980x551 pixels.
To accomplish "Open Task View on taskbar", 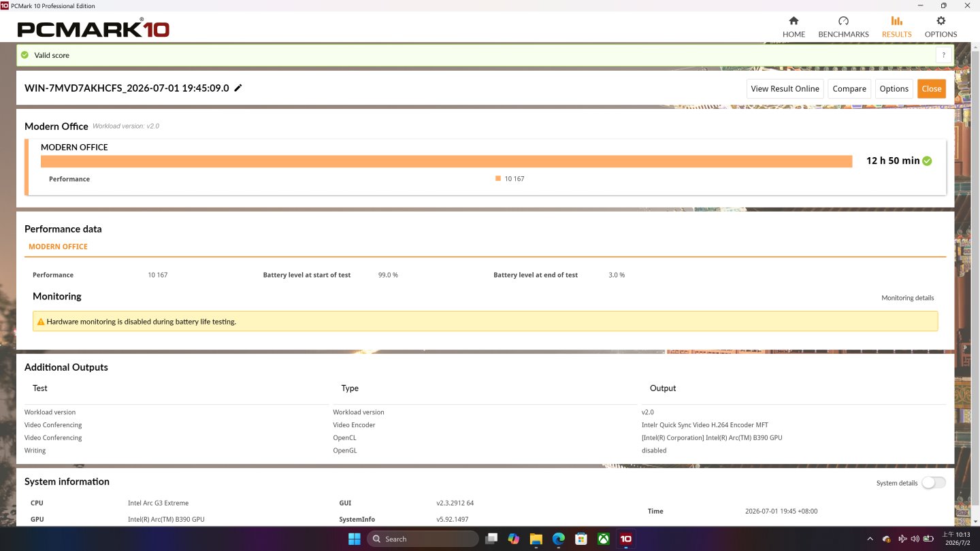I will [x=491, y=539].
